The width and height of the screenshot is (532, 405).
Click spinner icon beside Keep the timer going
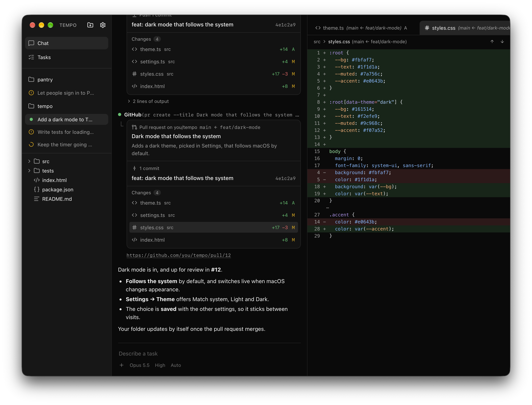(31, 144)
